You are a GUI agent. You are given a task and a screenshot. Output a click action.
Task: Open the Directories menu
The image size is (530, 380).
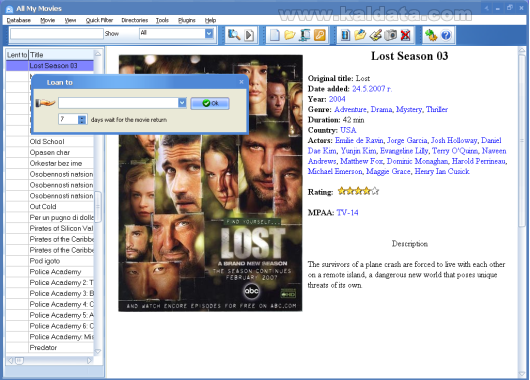pos(135,20)
